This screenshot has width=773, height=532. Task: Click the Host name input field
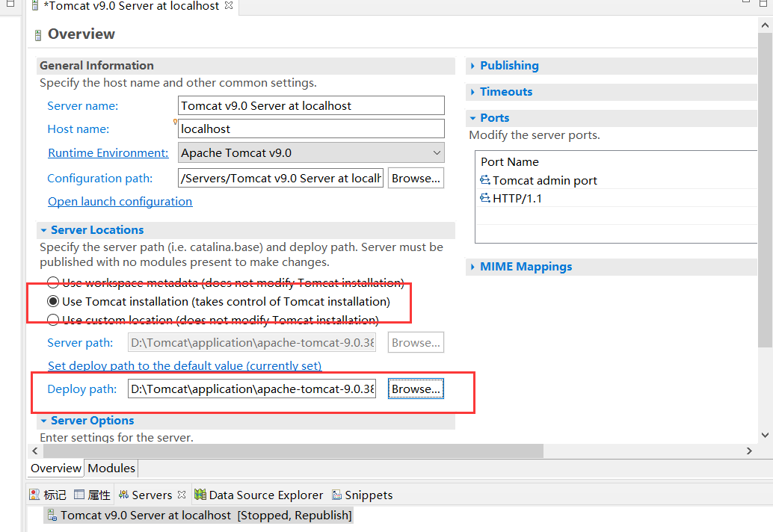[311, 129]
